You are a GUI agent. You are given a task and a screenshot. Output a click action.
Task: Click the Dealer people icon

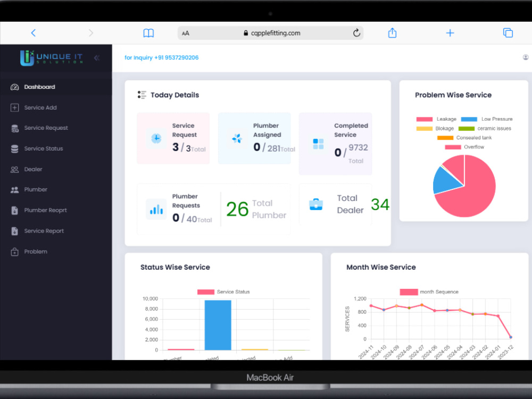(14, 169)
